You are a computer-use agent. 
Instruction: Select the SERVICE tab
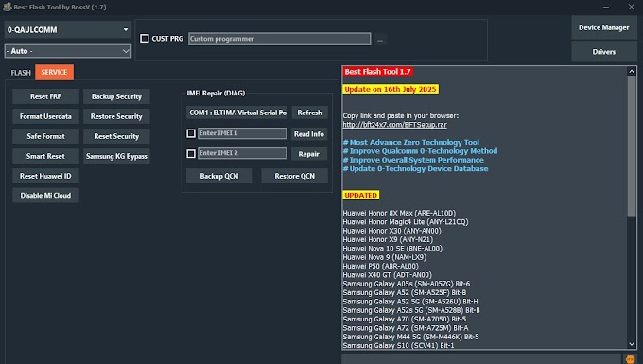tap(54, 72)
